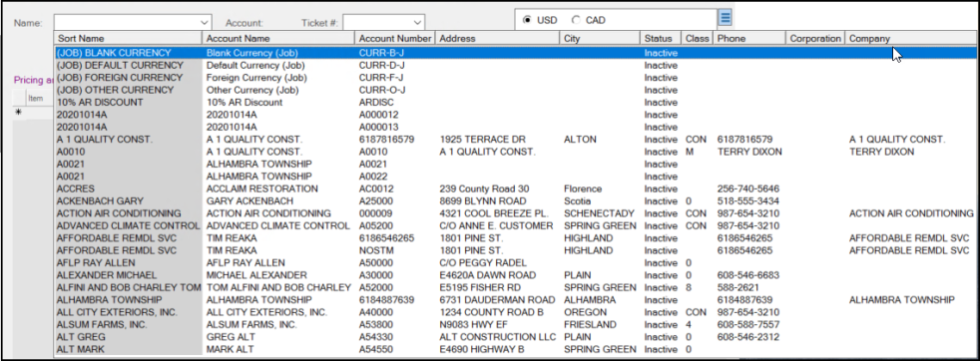Click ACCLAIM RESTORATION account name
The width and height of the screenshot is (980, 361).
[x=261, y=188]
